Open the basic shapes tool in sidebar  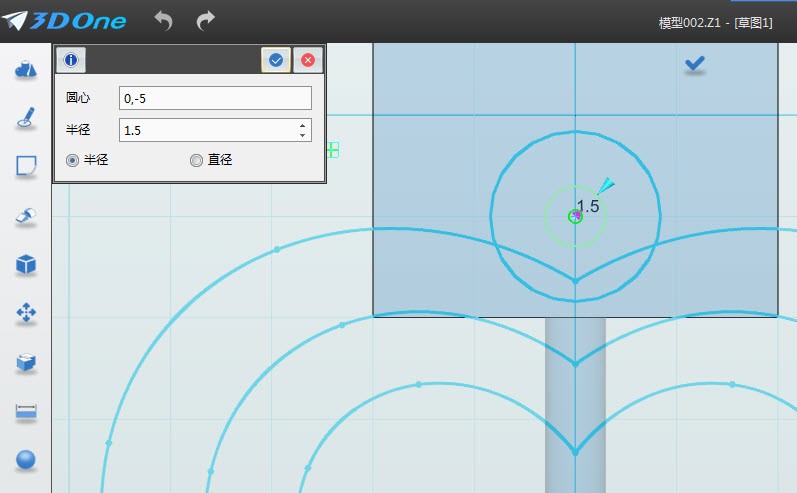point(26,68)
